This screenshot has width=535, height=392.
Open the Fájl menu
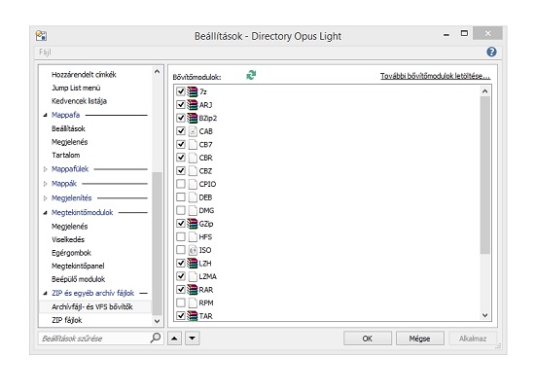pos(45,53)
